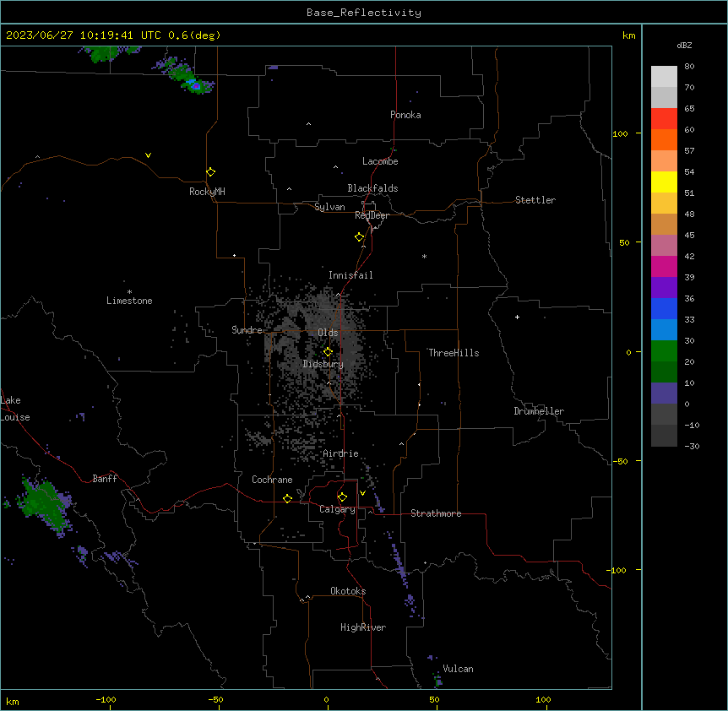
Task: Click the Sundre city label
Action: coord(247,330)
